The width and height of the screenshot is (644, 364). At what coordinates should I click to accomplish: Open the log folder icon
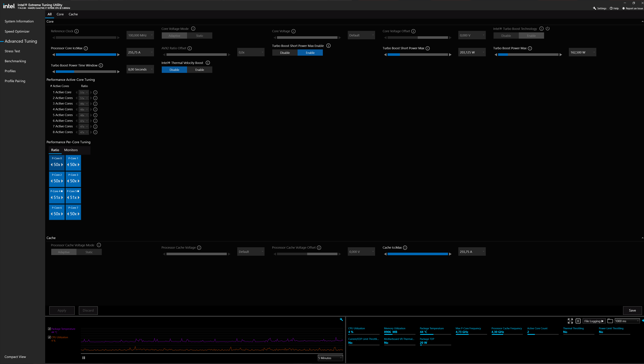[x=610, y=321]
